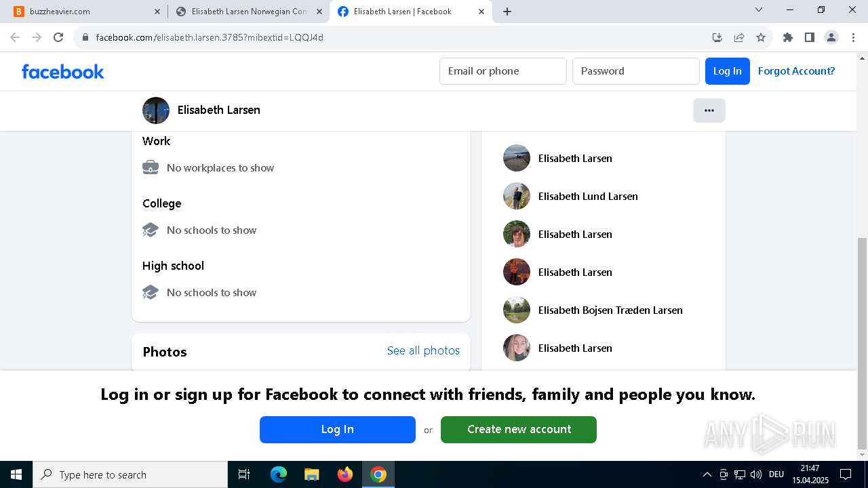Click the Chrome taskbar icon
868x488 pixels.
(x=378, y=474)
